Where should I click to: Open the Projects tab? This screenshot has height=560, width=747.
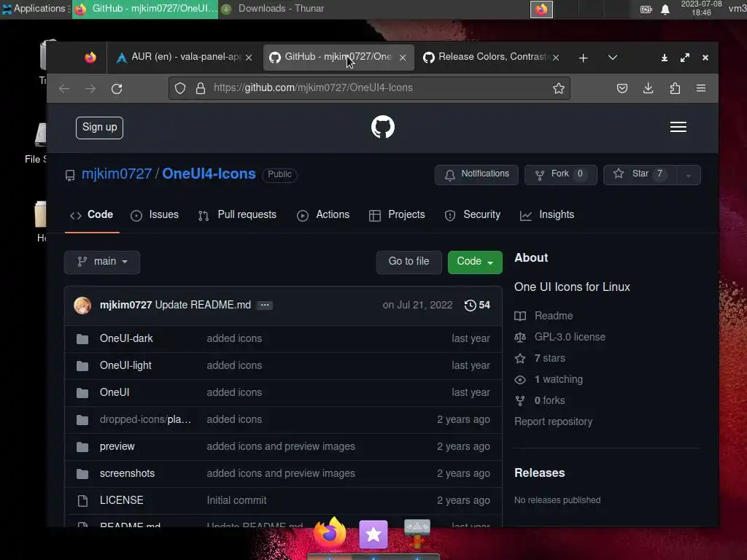(397, 215)
